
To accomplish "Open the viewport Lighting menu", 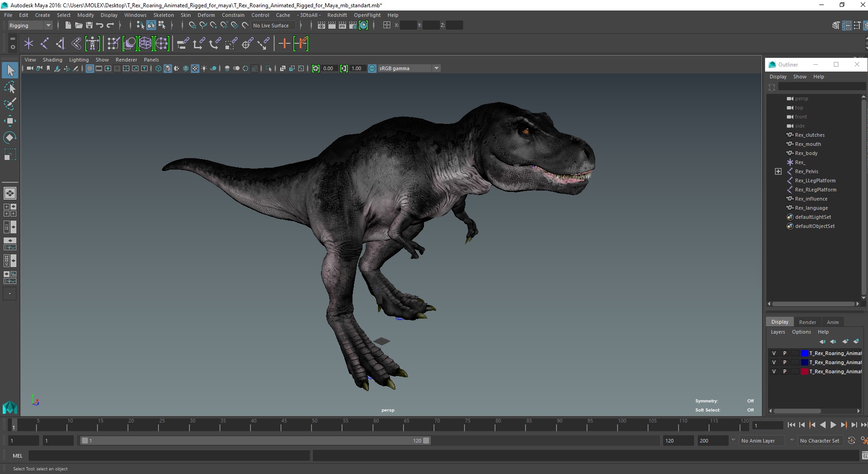I will click(x=79, y=60).
